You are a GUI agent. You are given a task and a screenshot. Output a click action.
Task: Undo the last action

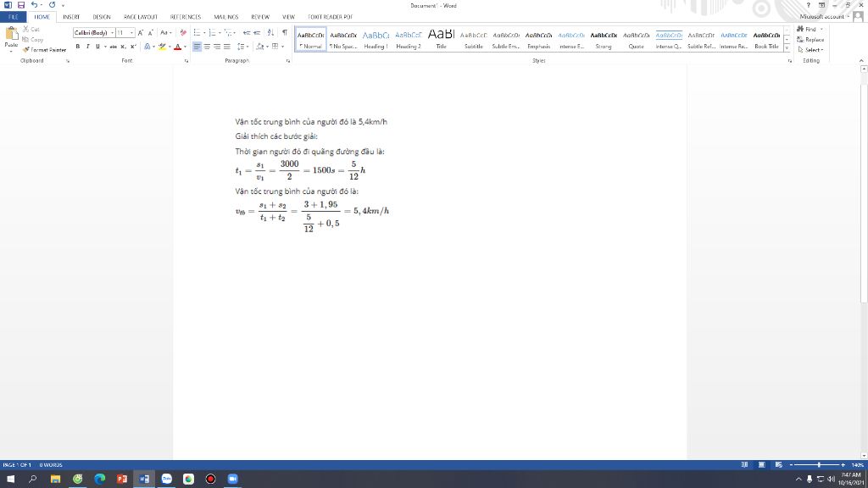(x=34, y=5)
